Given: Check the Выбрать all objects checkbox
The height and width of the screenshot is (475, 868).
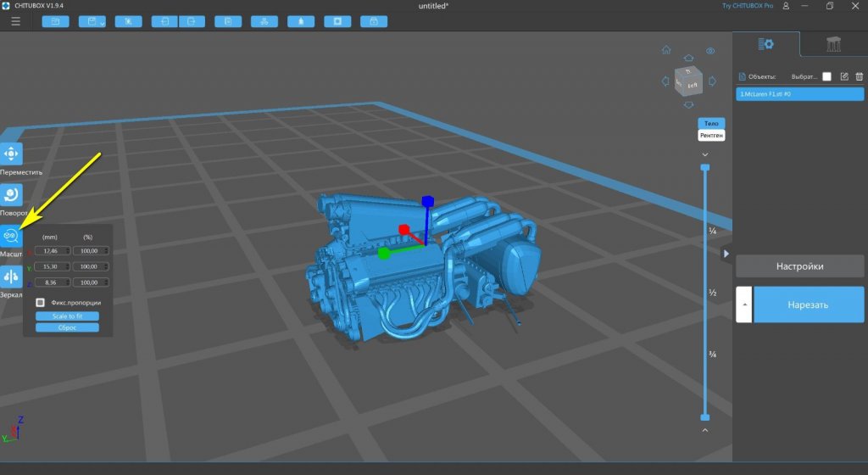Looking at the screenshot, I should (826, 76).
